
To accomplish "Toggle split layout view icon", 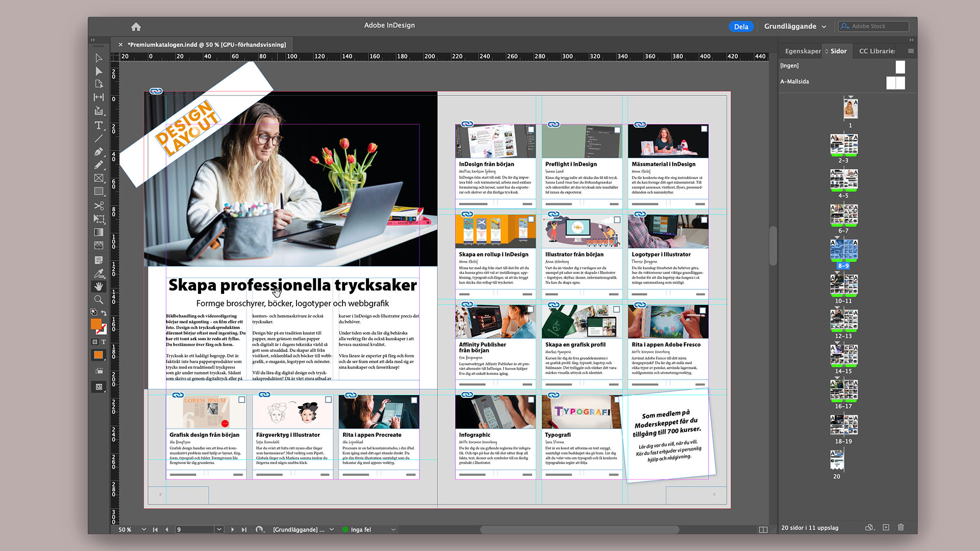I will coord(763,530).
